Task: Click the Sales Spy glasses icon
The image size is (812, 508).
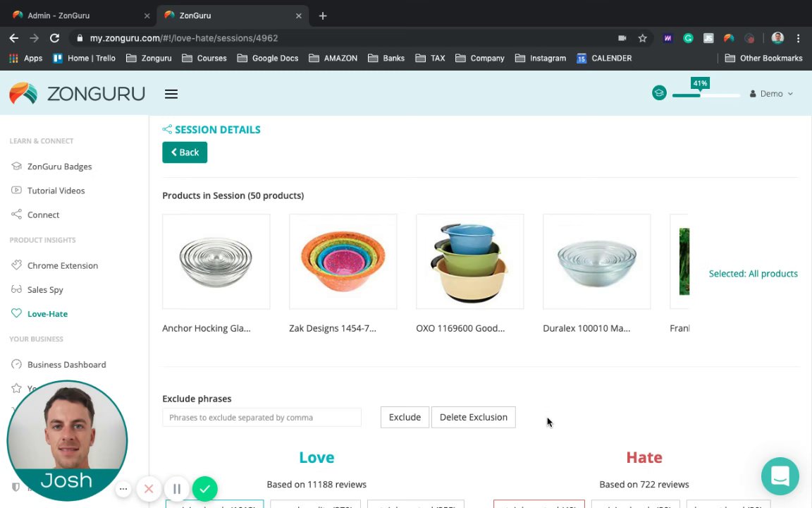Action: click(16, 289)
